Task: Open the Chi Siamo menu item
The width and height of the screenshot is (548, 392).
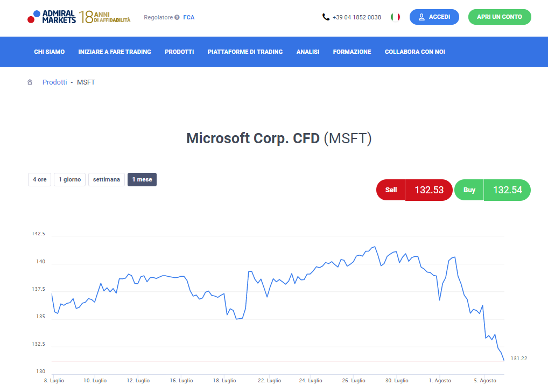Action: click(49, 52)
